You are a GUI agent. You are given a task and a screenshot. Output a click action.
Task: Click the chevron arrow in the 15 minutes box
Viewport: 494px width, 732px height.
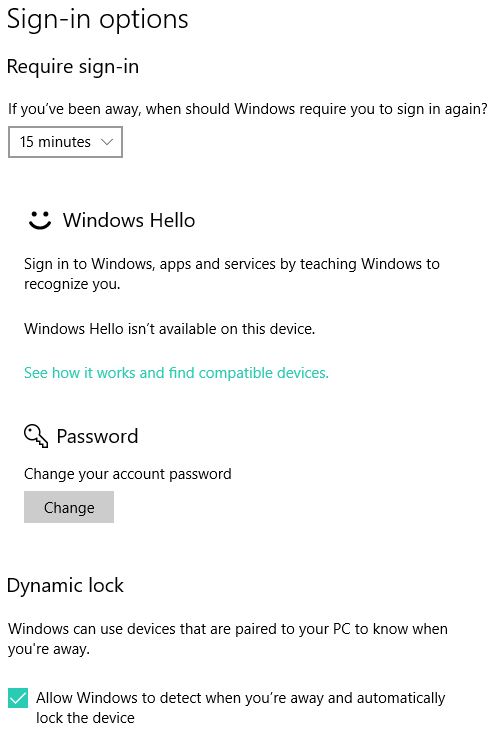click(x=107, y=141)
